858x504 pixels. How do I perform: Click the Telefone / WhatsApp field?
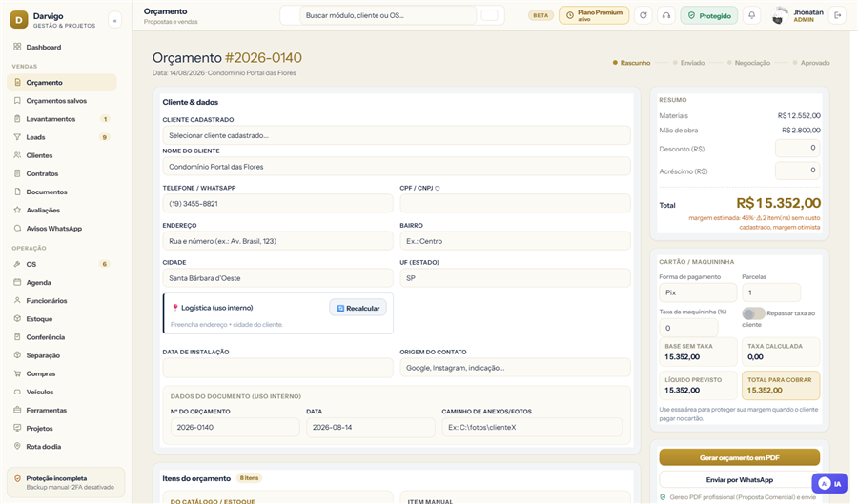click(277, 203)
